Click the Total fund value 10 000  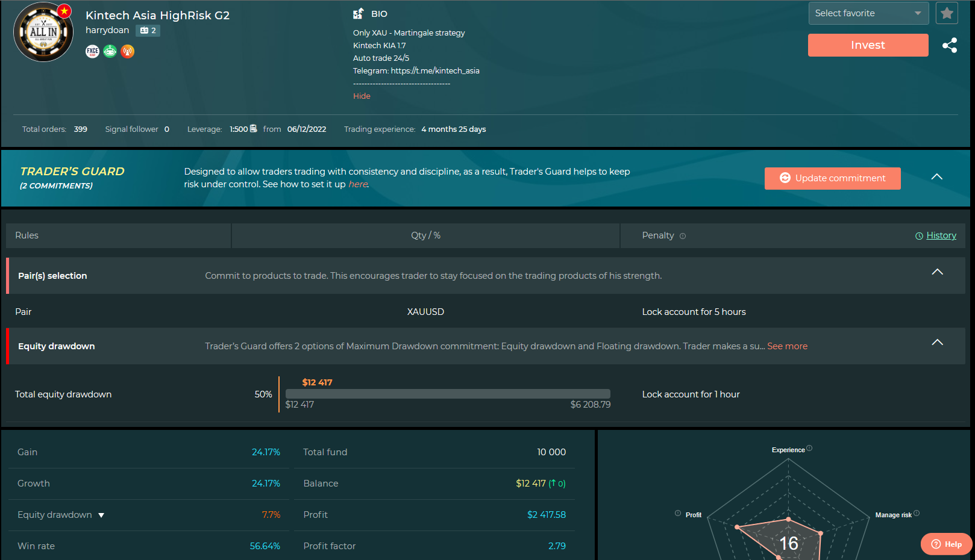point(551,452)
